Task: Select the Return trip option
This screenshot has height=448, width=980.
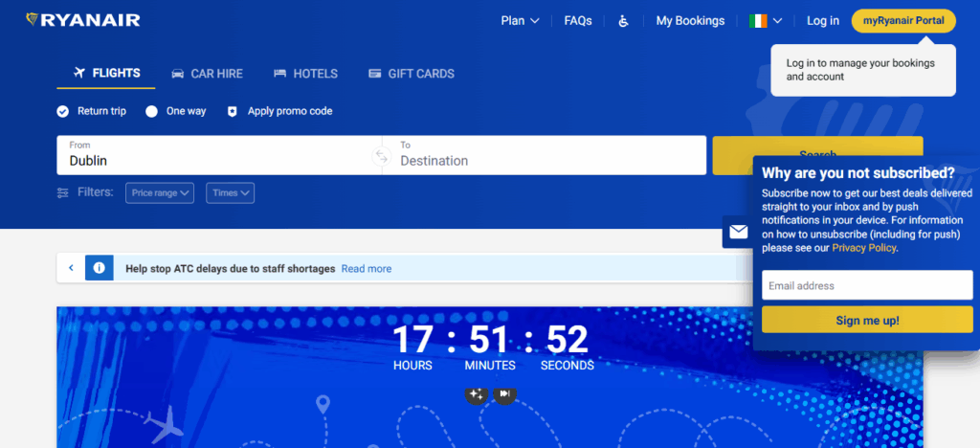Action: (63, 111)
